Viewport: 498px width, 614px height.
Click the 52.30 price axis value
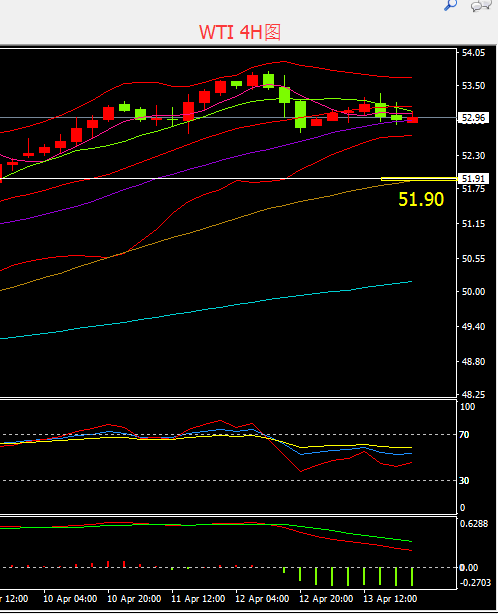pos(473,156)
